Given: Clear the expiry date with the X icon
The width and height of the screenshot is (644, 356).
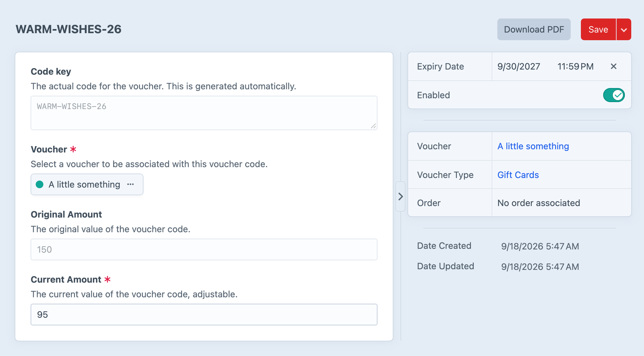Looking at the screenshot, I should click(x=613, y=66).
